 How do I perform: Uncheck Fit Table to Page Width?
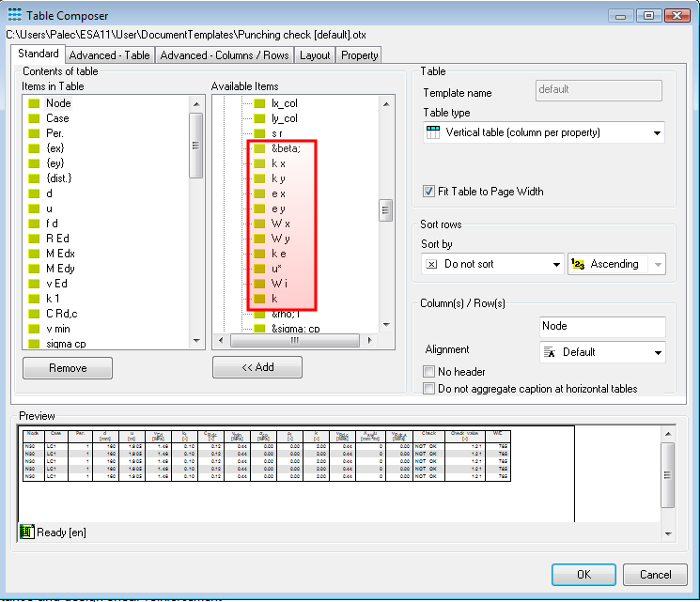tap(429, 192)
